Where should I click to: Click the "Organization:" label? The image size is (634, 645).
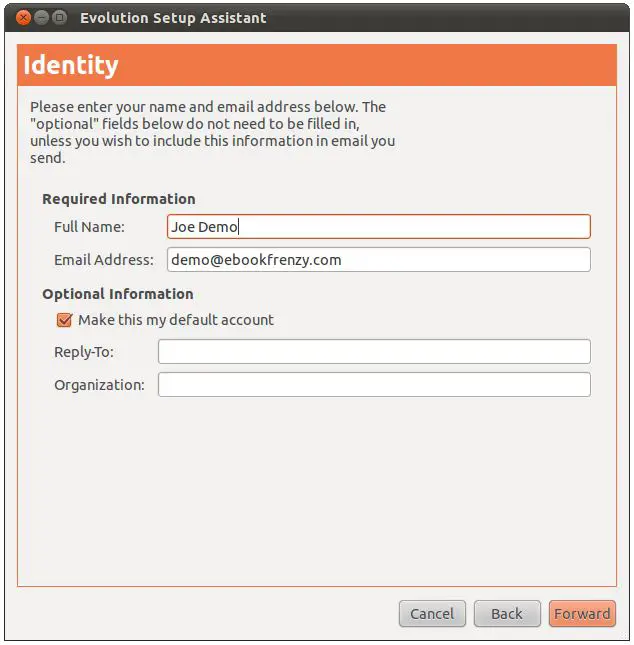pos(99,385)
